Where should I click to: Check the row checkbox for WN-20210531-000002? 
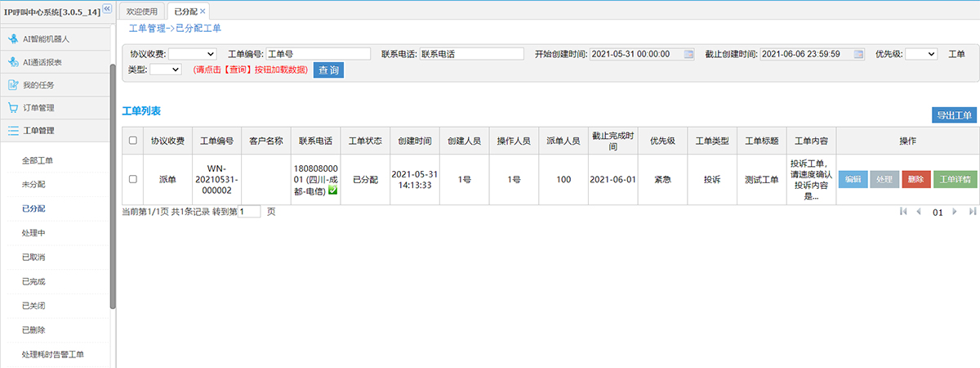(133, 179)
